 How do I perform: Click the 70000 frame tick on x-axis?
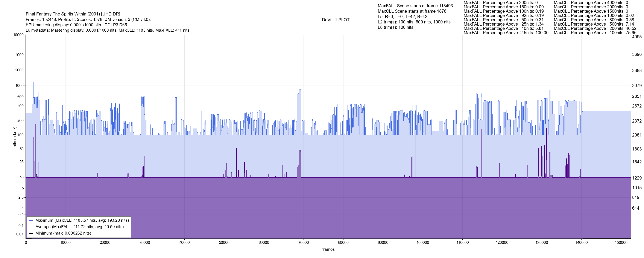point(303,243)
